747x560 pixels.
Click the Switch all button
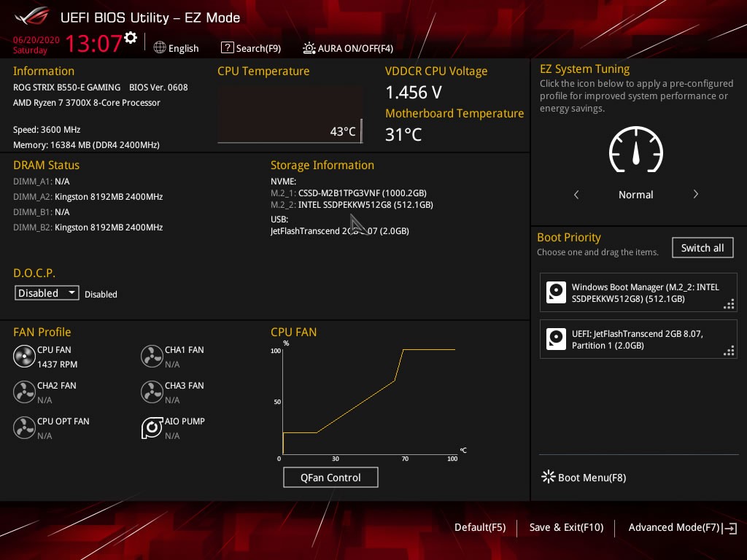(703, 248)
